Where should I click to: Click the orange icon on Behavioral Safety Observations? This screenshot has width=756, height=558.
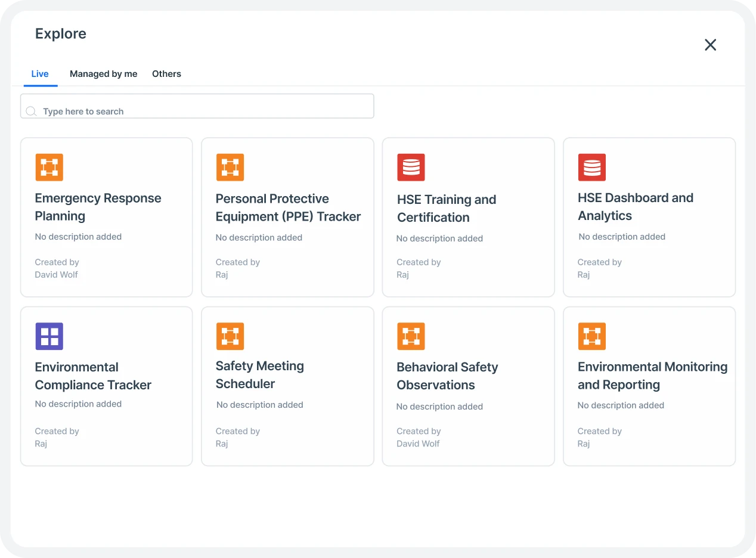click(x=411, y=336)
